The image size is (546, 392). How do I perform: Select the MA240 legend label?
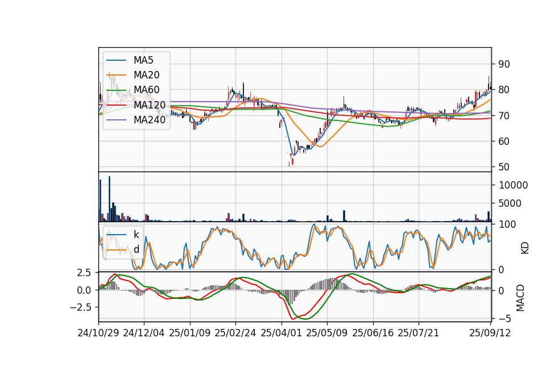tap(150, 120)
